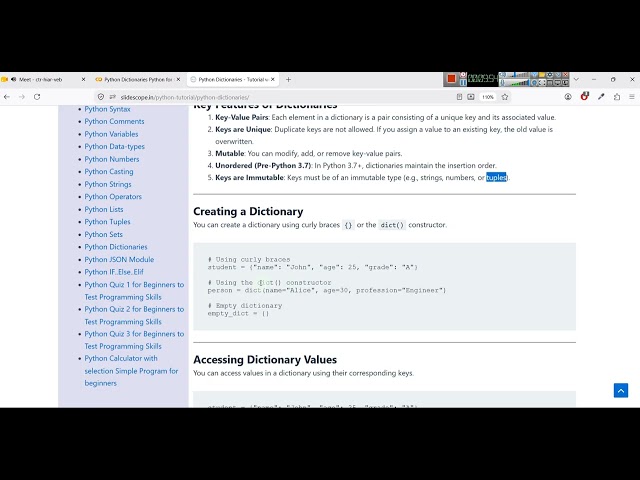Close the recorder toolbar with red X
This screenshot has height=480, width=640.
[x=566, y=75]
